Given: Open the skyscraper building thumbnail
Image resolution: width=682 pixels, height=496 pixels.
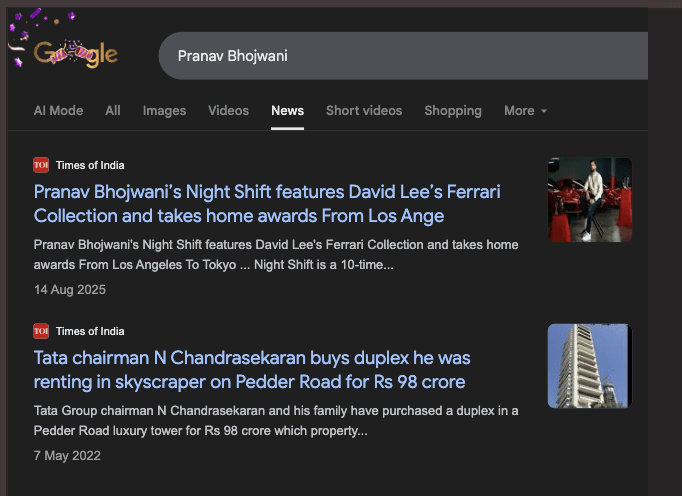Looking at the screenshot, I should (x=590, y=366).
